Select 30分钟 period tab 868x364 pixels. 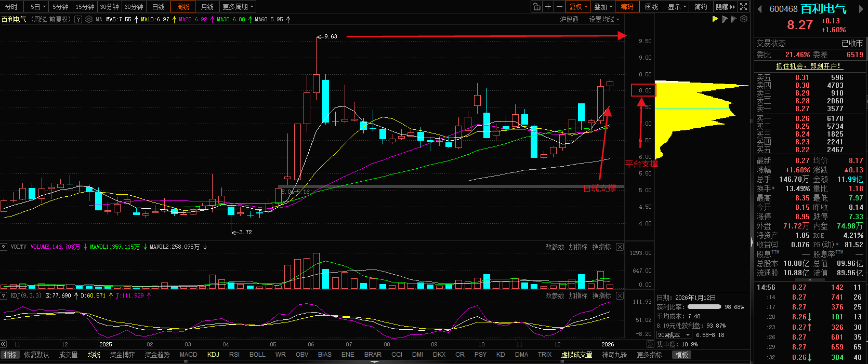109,7
